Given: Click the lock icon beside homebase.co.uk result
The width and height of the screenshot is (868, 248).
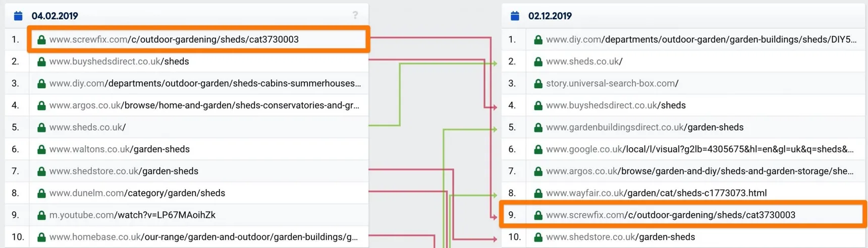Looking at the screenshot, I should 41,237.
